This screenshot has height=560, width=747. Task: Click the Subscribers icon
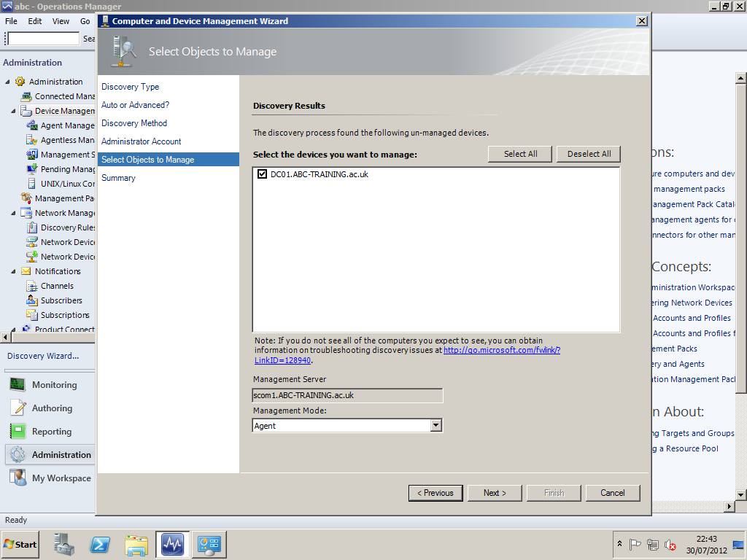[32, 300]
